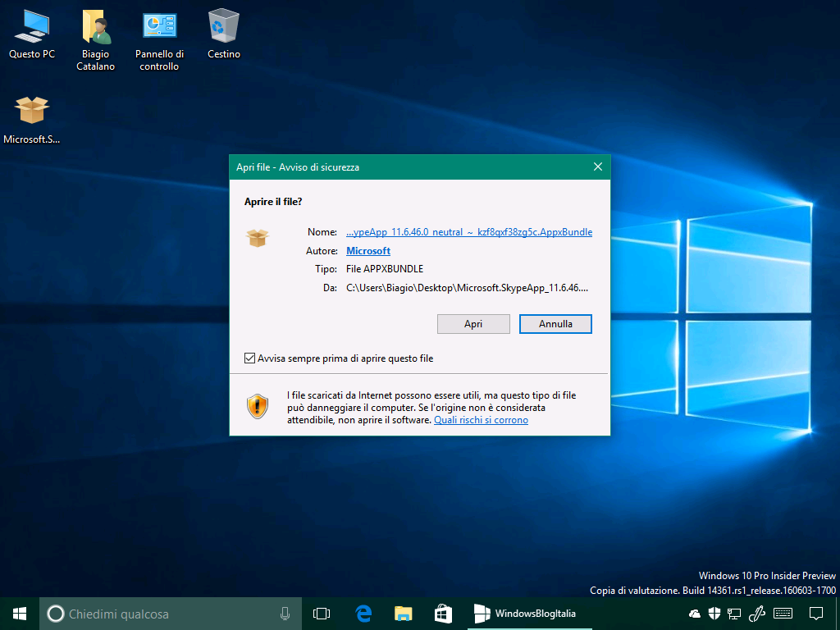Open File Explorer from the taskbar
This screenshot has height=630, width=840.
click(404, 614)
